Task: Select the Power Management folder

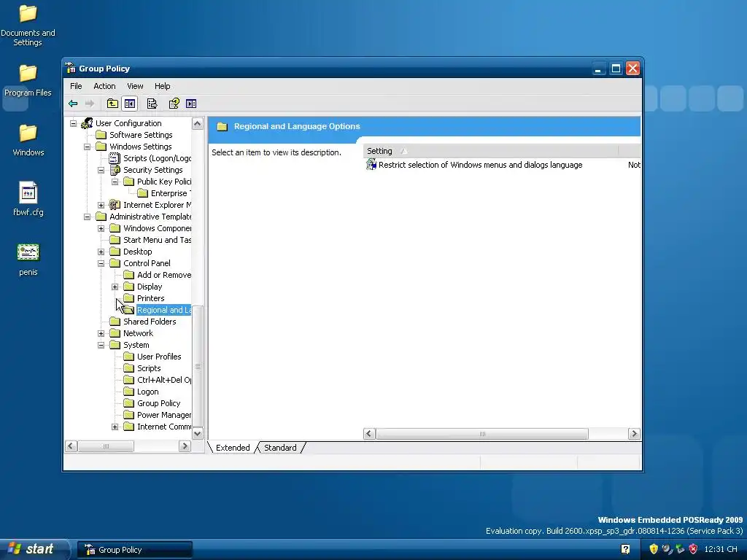Action: [x=164, y=415]
